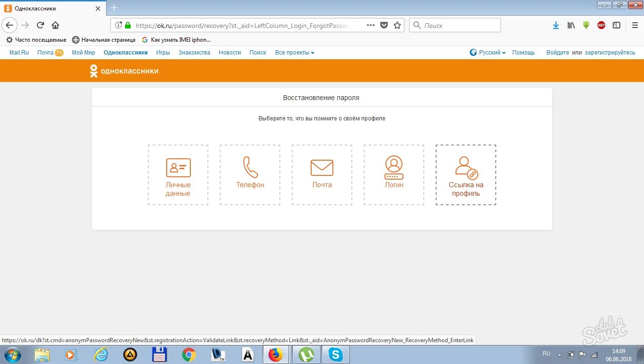644x364 pixels.
Task: Close the Одноклассники browser tab
Action: 98,9
